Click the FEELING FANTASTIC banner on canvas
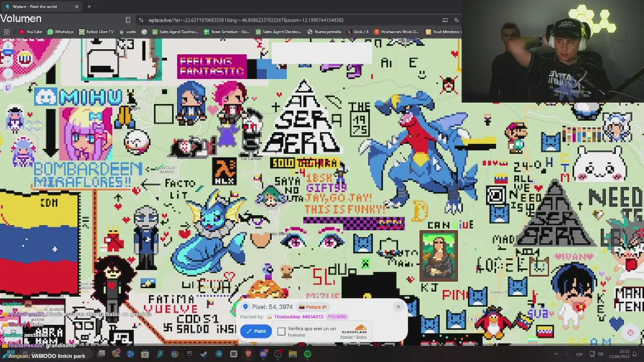 click(x=212, y=66)
